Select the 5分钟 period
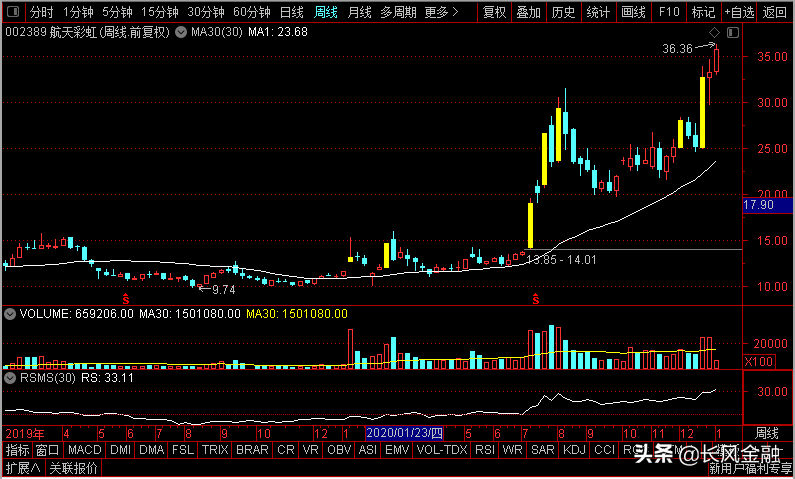 coord(117,12)
